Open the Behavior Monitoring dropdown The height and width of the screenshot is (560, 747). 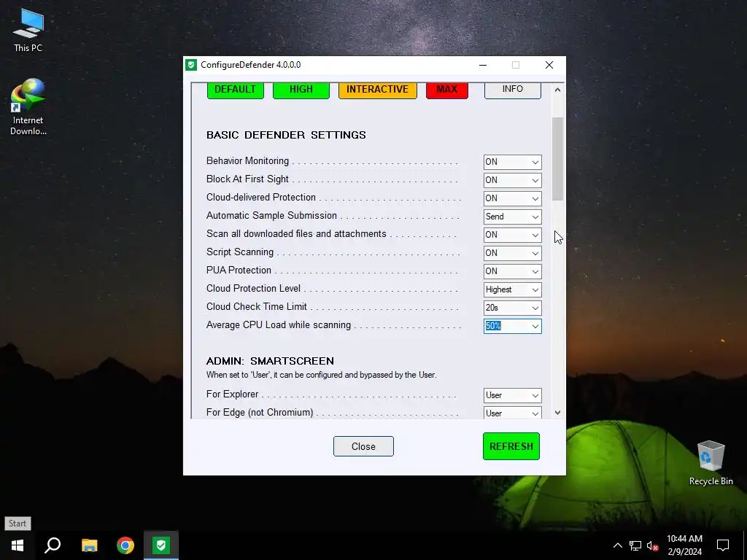tap(513, 162)
